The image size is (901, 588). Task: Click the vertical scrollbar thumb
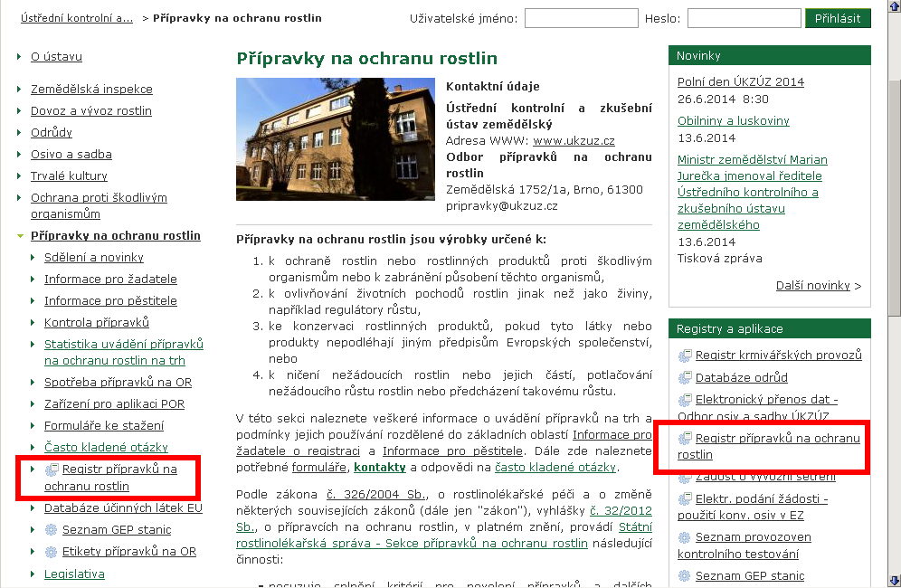coord(894,198)
